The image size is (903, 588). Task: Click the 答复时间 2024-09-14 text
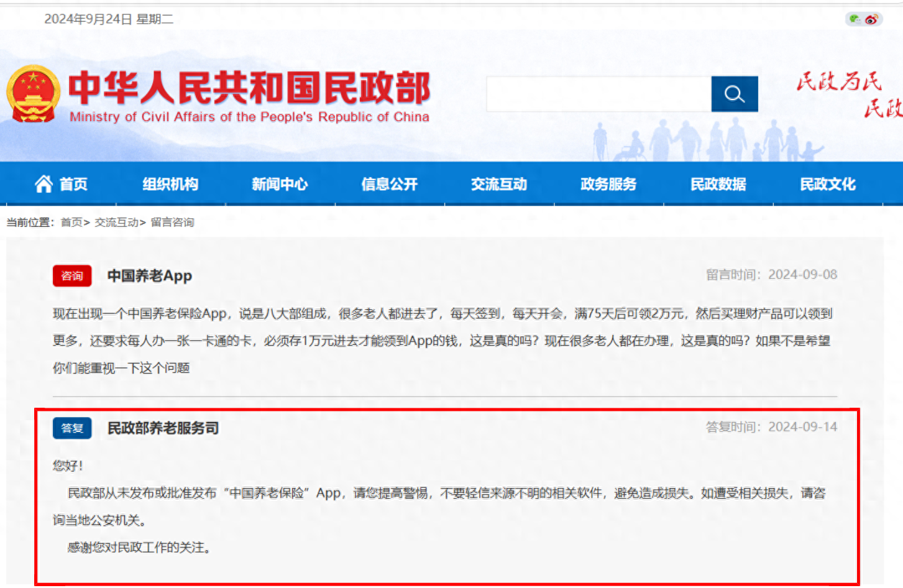(771, 427)
